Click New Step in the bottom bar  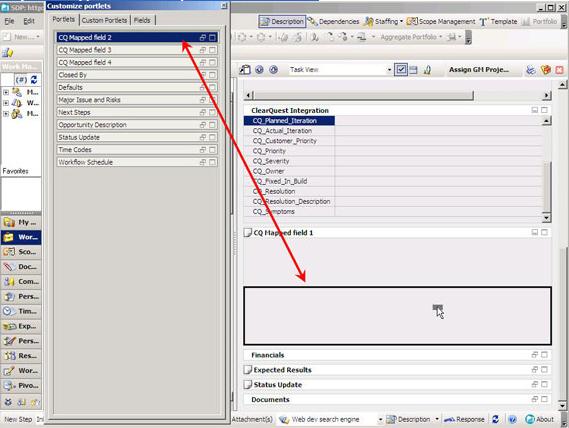pyautogui.click(x=19, y=420)
